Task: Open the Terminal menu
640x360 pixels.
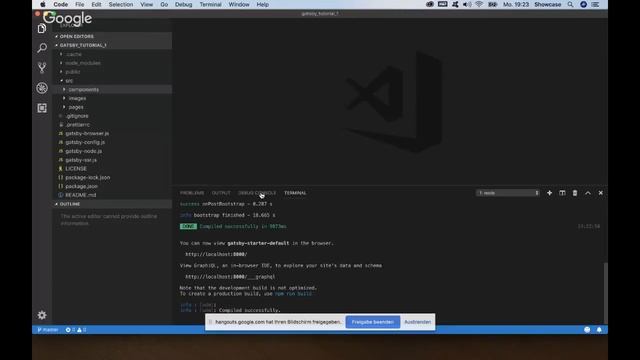Action: click(210, 4)
